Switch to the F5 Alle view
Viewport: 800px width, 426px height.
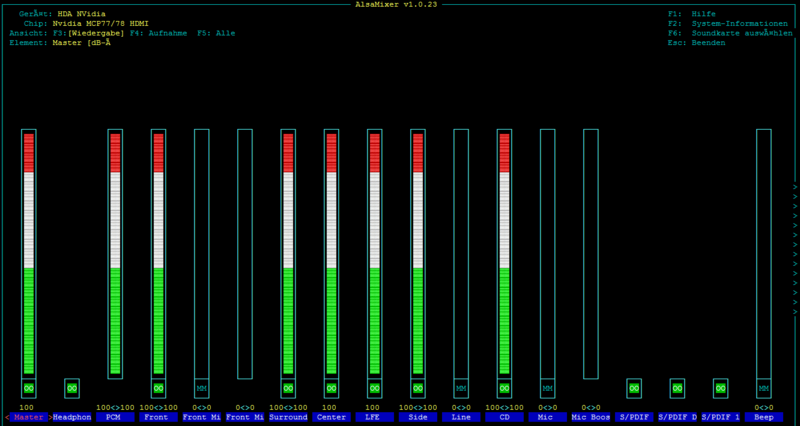tap(216, 33)
